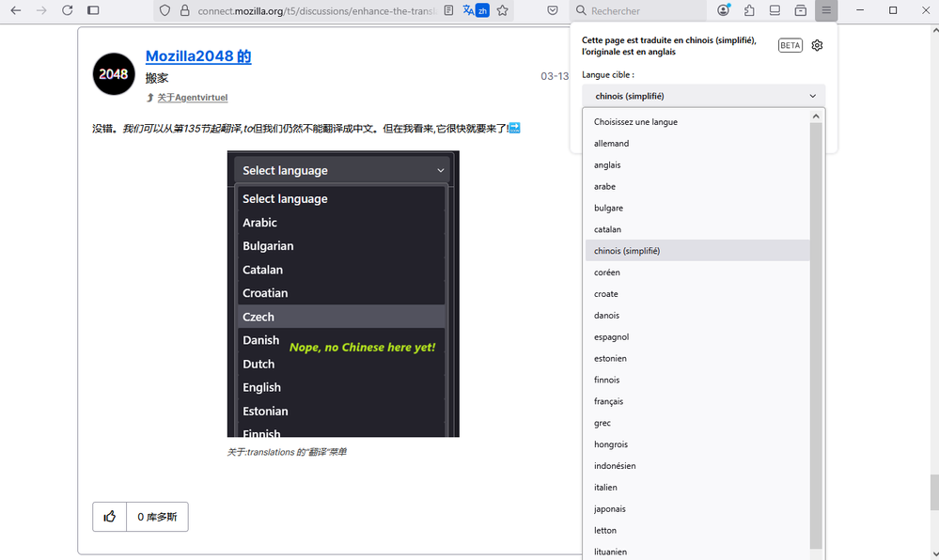Click the 搬家 user rank text

(x=157, y=78)
